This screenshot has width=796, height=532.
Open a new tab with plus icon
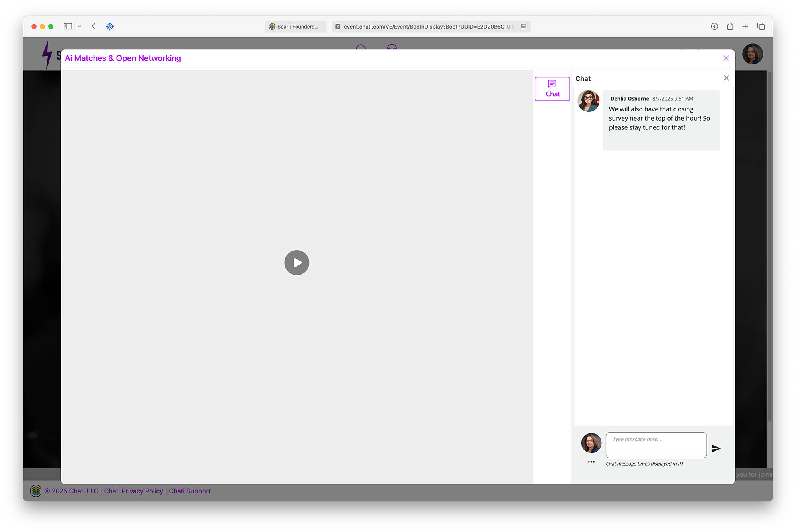[745, 27]
